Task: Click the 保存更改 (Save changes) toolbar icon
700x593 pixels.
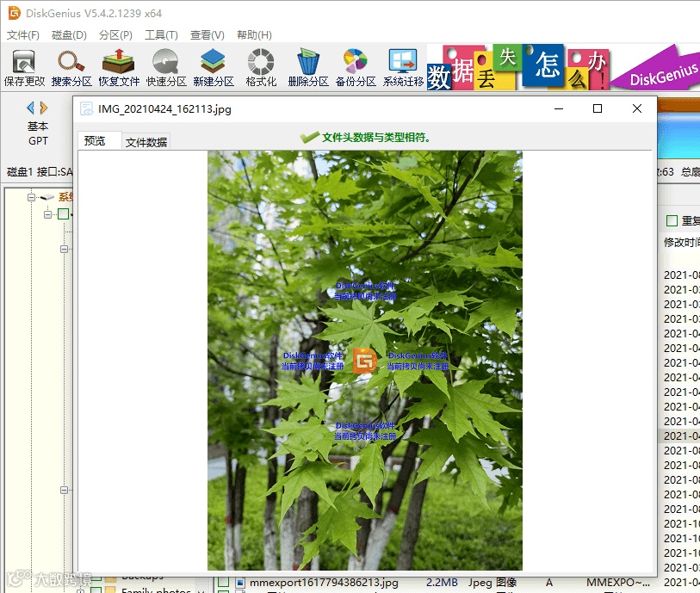Action: pyautogui.click(x=24, y=68)
